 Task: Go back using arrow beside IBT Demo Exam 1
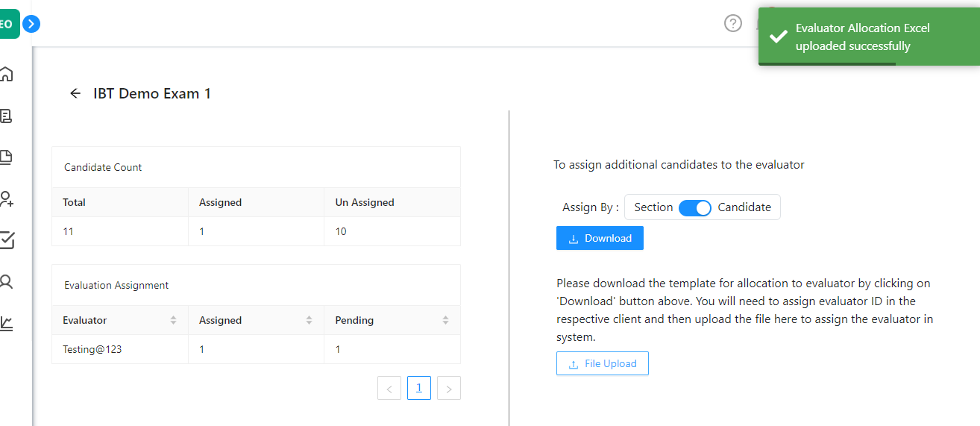tap(75, 93)
